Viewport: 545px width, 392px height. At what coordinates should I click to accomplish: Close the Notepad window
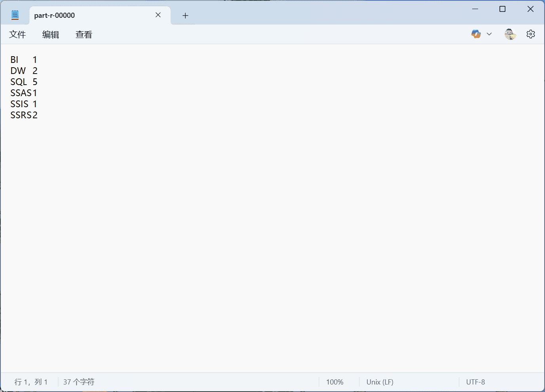click(x=530, y=9)
